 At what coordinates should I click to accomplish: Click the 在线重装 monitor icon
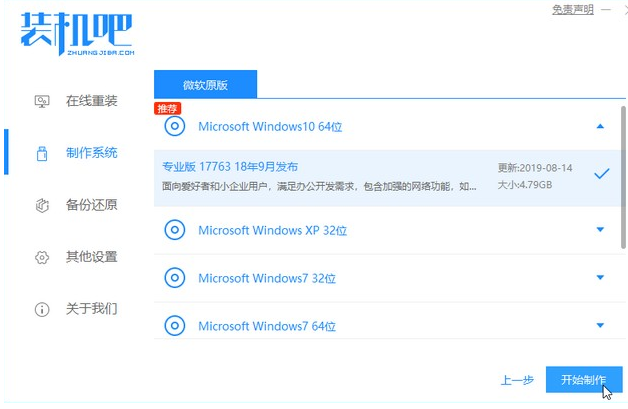[42, 101]
